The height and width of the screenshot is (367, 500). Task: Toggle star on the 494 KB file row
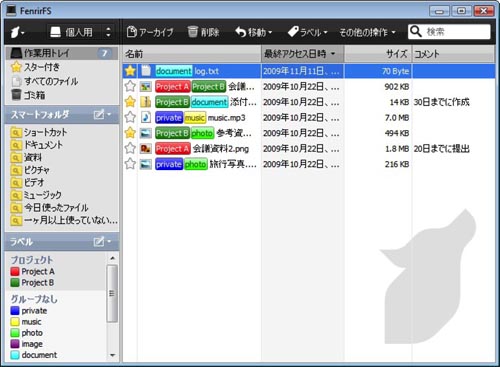pyautogui.click(x=130, y=133)
